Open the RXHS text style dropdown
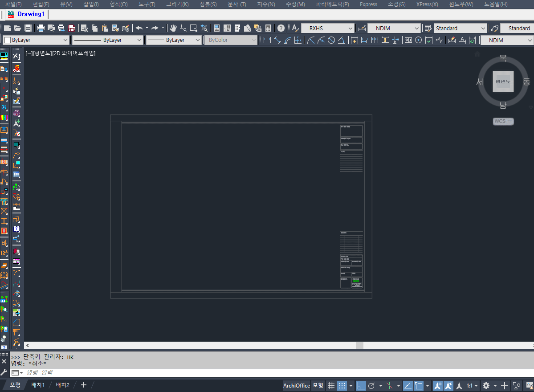 coord(328,28)
